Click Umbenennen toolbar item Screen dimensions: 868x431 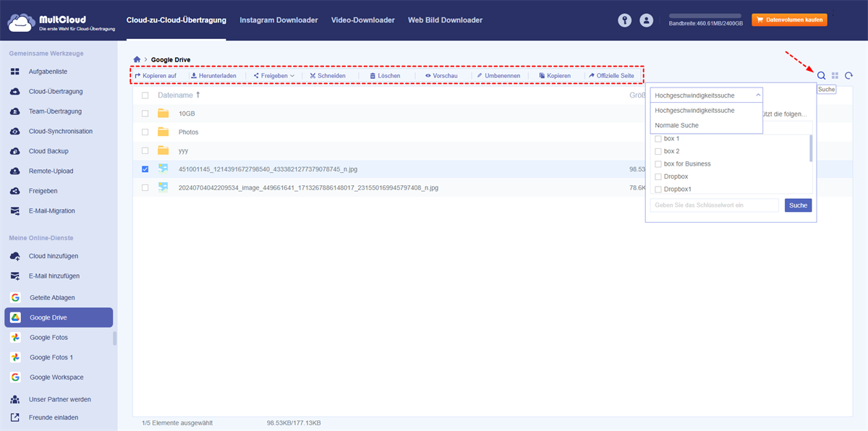click(x=498, y=75)
